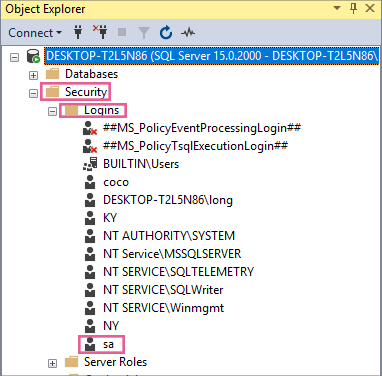Click the Logins folder icon
The image size is (382, 376).
71,110
